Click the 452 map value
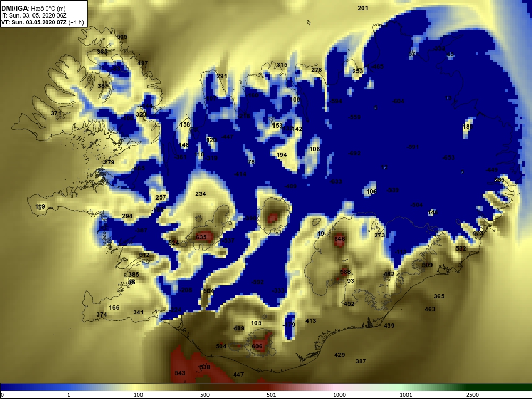 pos(349,304)
